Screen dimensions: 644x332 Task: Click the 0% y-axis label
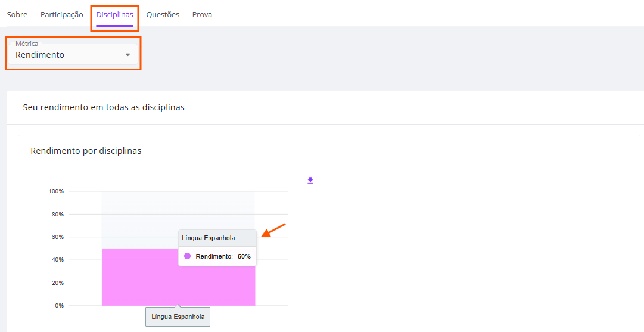tap(59, 306)
